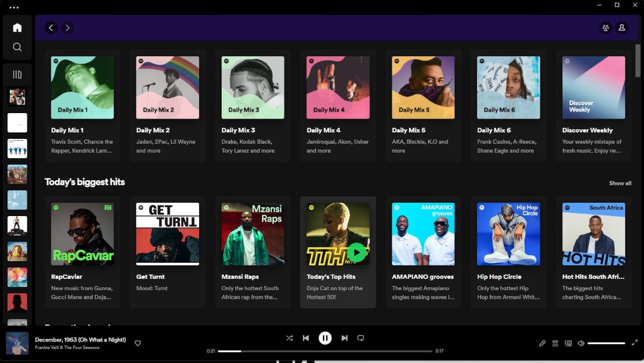644x363 pixels.
Task: Open the Hip Hop Circle playlist cover
Action: coord(508,234)
